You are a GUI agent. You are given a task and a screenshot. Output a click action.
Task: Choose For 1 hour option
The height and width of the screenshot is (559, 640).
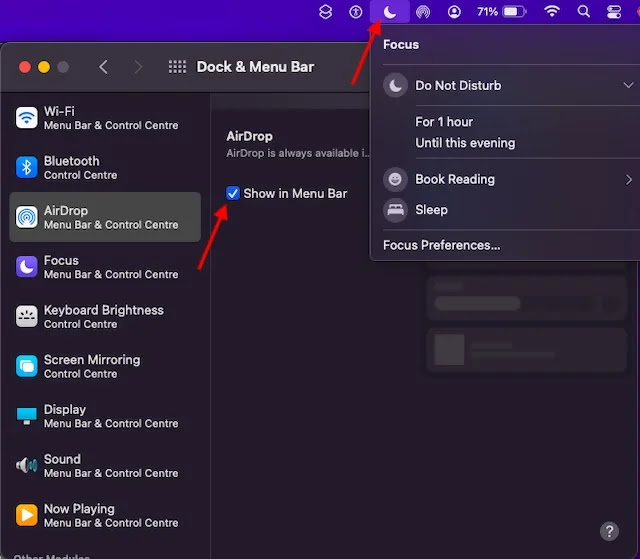click(x=444, y=122)
